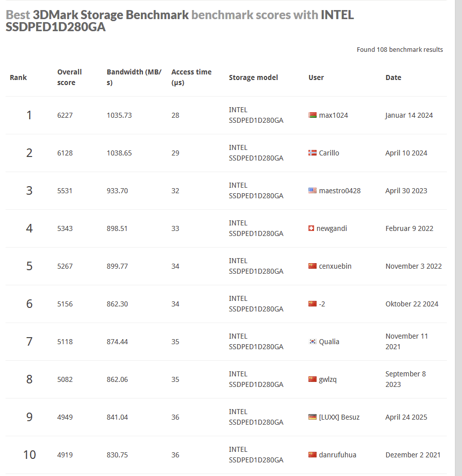Open user max1024's profile link
Screen dimensions: 462x476
click(x=333, y=115)
